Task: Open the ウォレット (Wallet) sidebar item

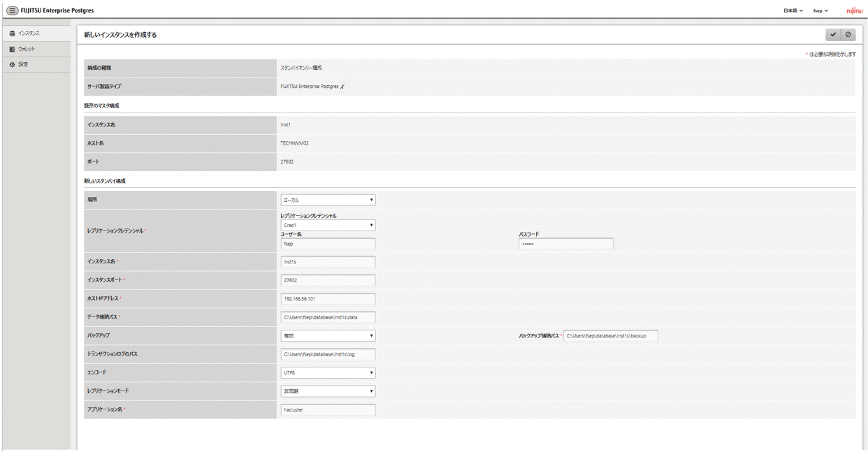Action: click(36, 49)
